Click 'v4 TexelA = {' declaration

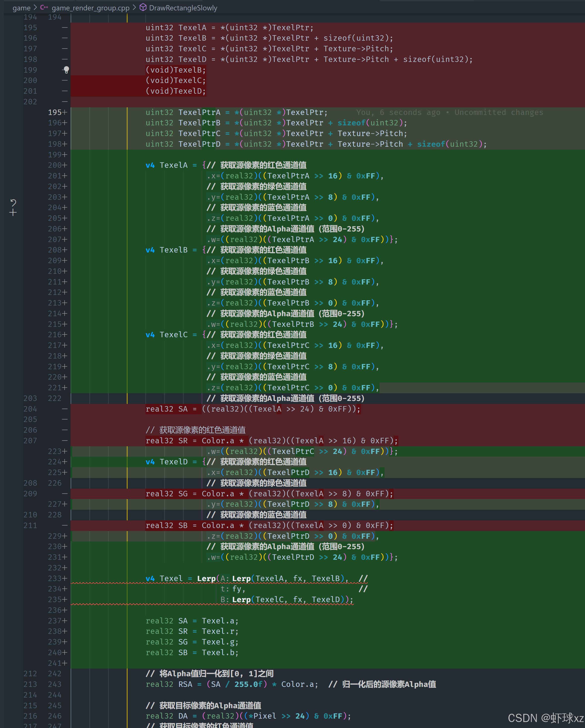tap(175, 165)
